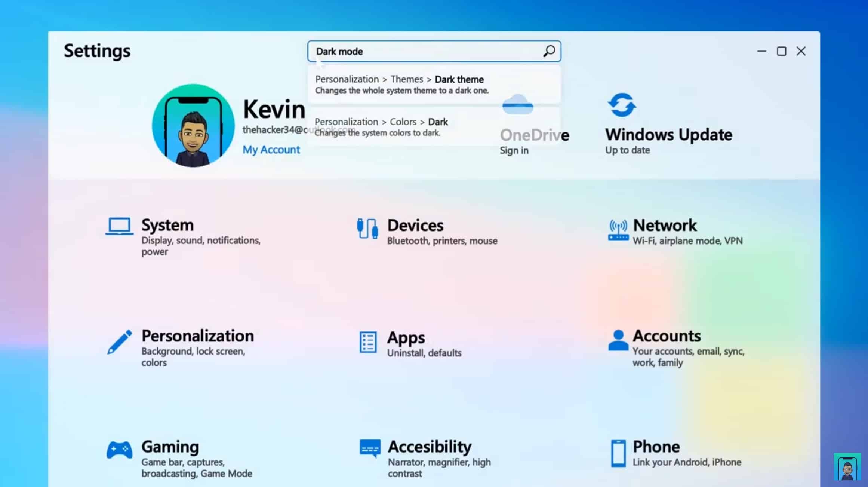This screenshot has height=487, width=868.
Task: Click OneDrive Sign in
Action: point(514,150)
